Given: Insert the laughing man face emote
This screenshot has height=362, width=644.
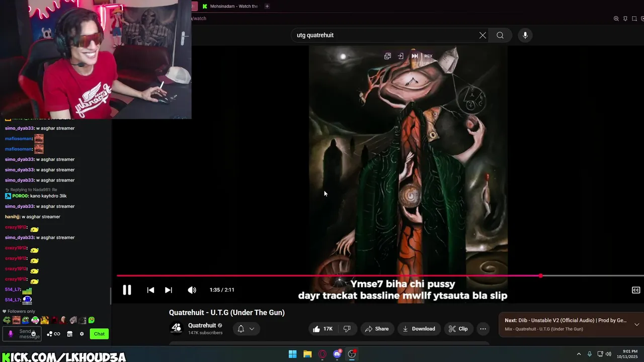Looking at the screenshot, I should pos(16,320).
